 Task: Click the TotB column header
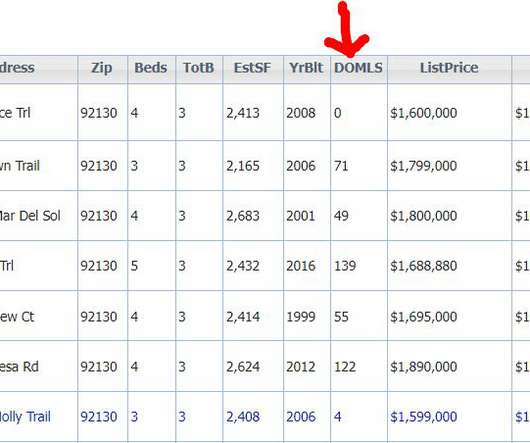pyautogui.click(x=199, y=68)
